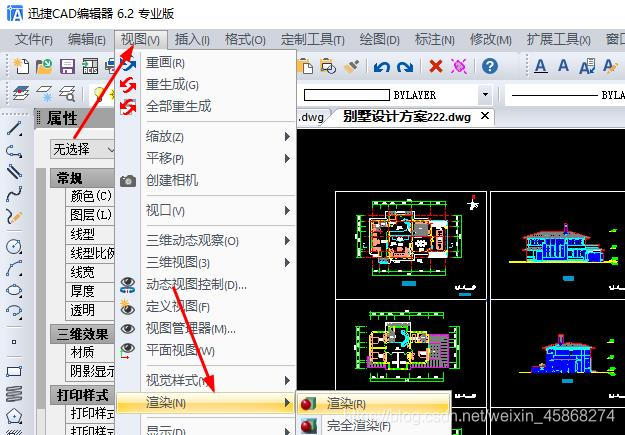This screenshot has height=435, width=625.
Task: Click the 图层(L) property row
Action: pos(90,215)
